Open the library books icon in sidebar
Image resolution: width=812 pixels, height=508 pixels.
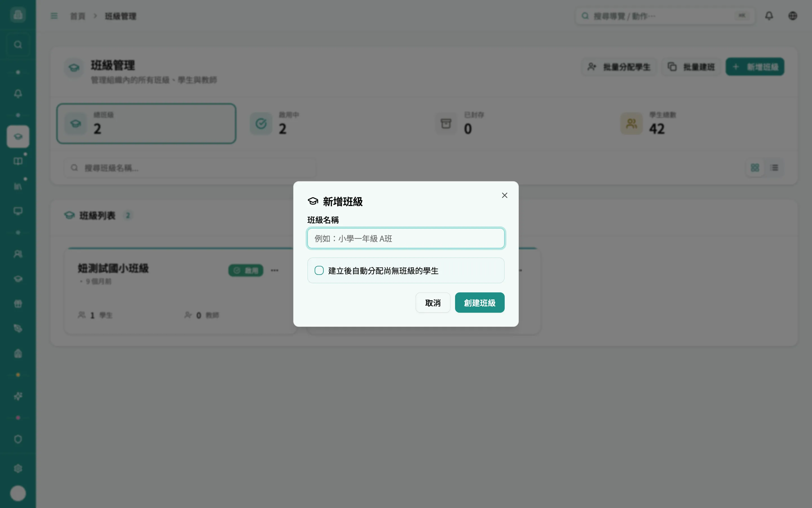18,186
